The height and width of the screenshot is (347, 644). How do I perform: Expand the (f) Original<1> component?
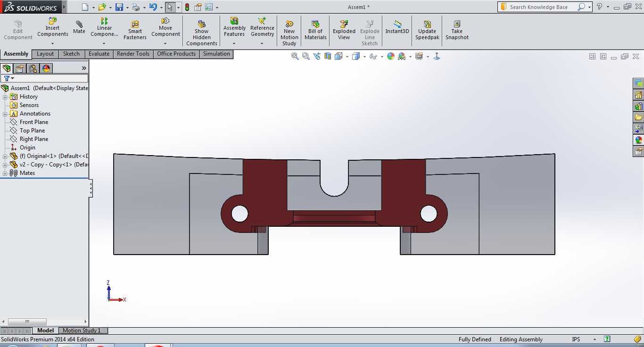tap(5, 156)
